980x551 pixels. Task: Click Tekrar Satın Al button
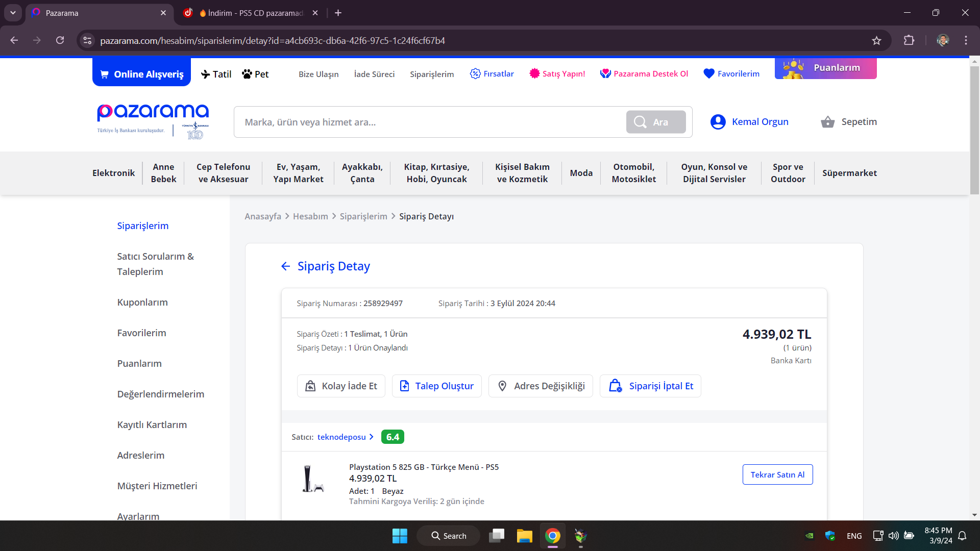coord(777,474)
